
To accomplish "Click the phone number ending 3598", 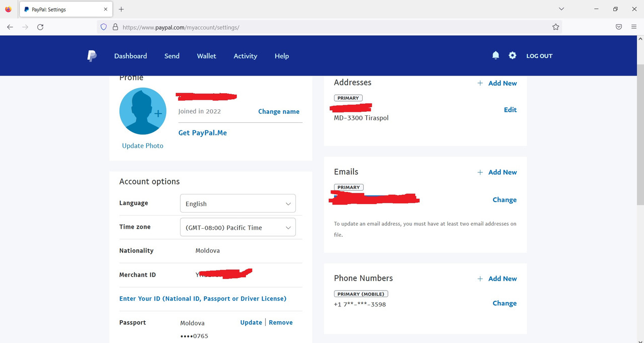I will click(x=360, y=304).
